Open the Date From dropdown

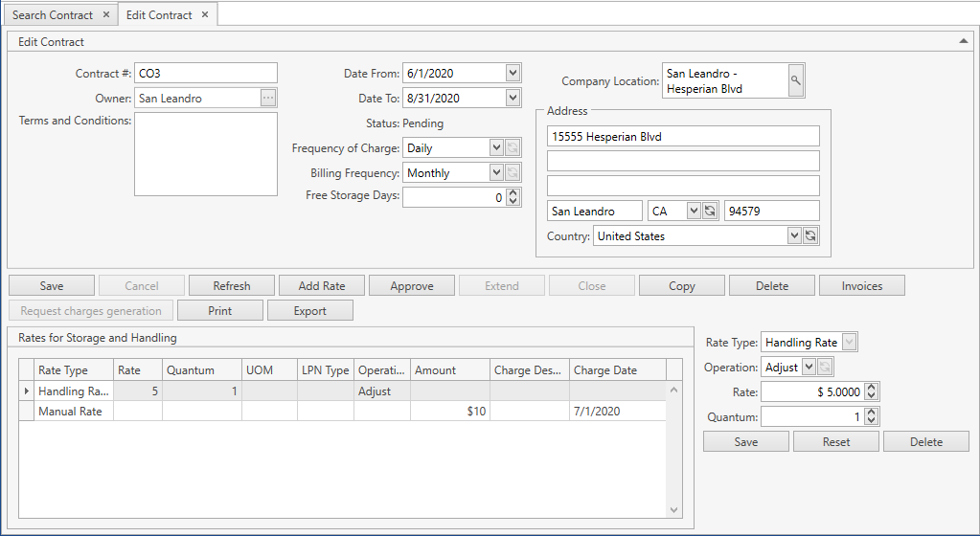point(513,73)
